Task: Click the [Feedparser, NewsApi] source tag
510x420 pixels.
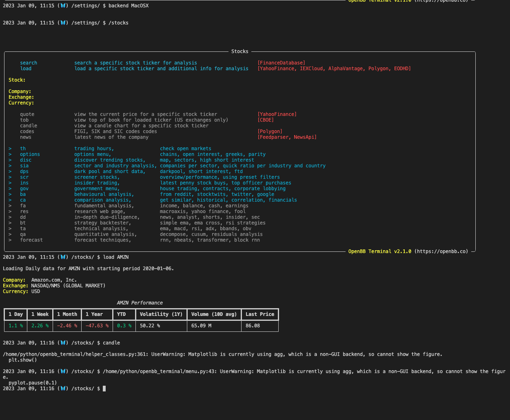Action: click(x=287, y=137)
